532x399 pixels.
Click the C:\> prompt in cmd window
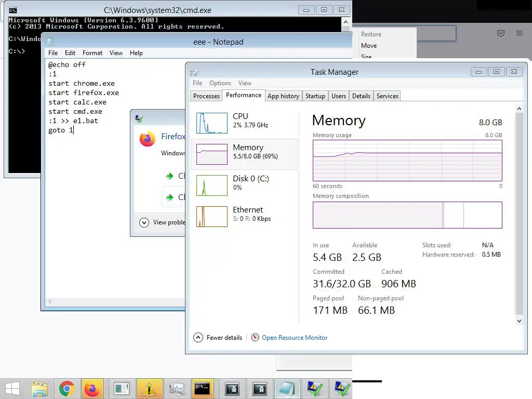(17, 51)
